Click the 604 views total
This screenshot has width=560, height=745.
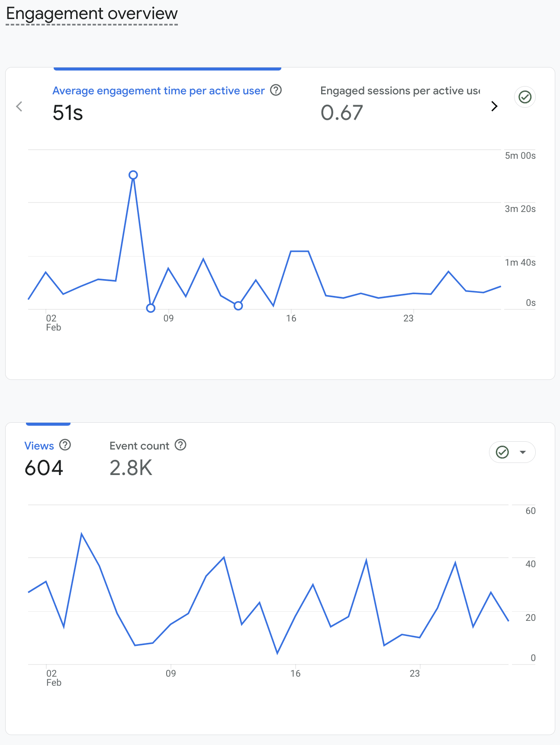click(44, 468)
